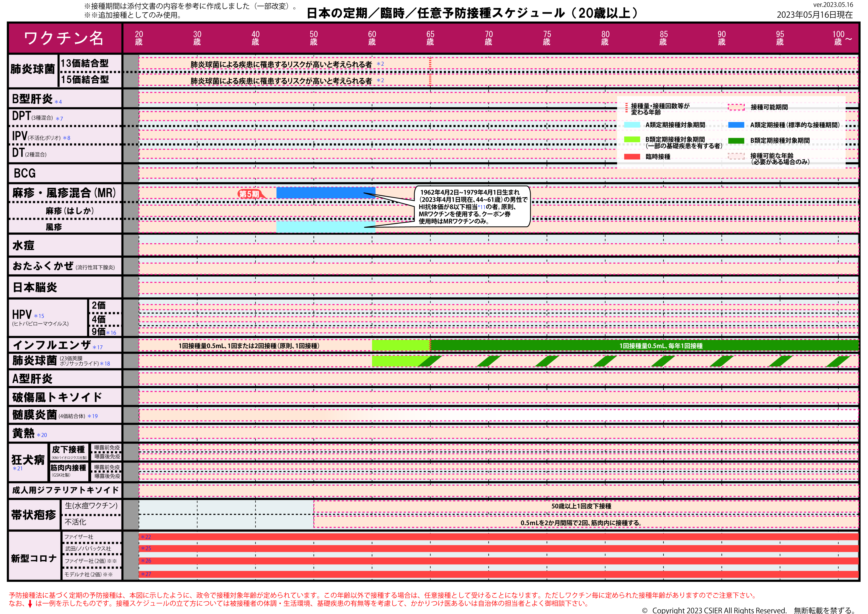Click the blue A類 standard period legend swatch
The image size is (868, 614).
tap(736, 125)
